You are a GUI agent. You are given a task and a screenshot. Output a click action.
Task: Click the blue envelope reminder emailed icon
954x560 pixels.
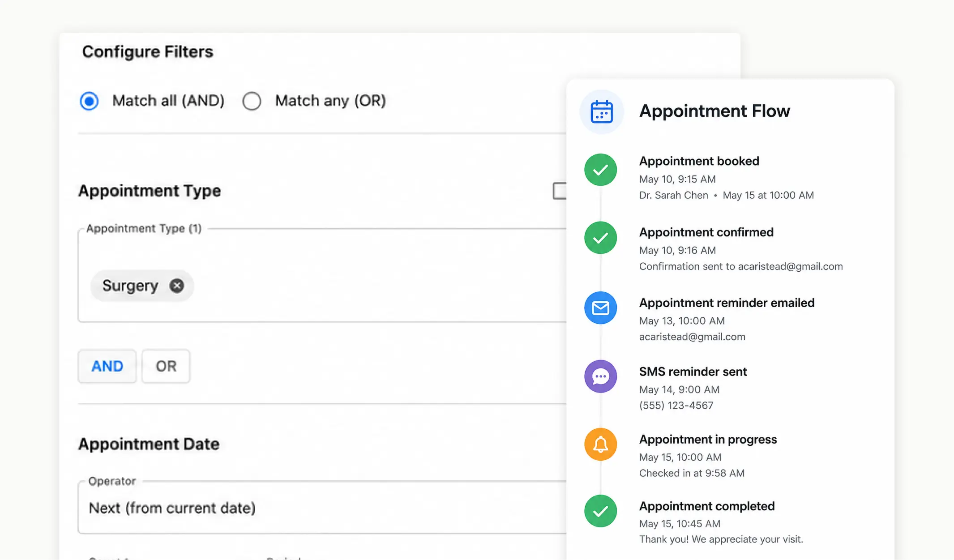(x=600, y=308)
